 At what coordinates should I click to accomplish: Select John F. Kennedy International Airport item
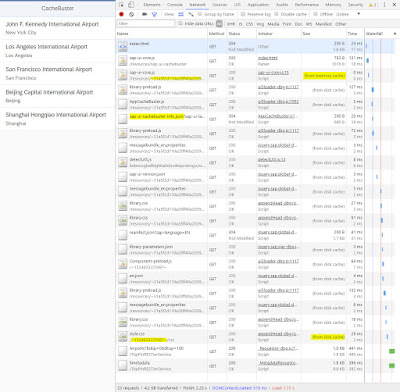57,28
